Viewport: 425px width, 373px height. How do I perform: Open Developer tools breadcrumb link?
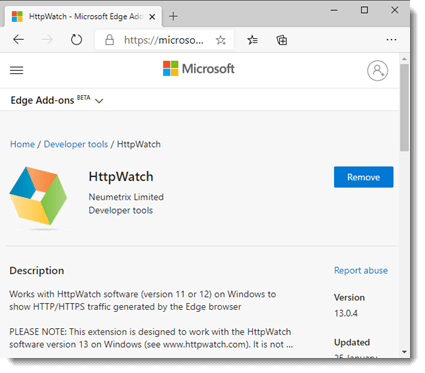tap(76, 144)
